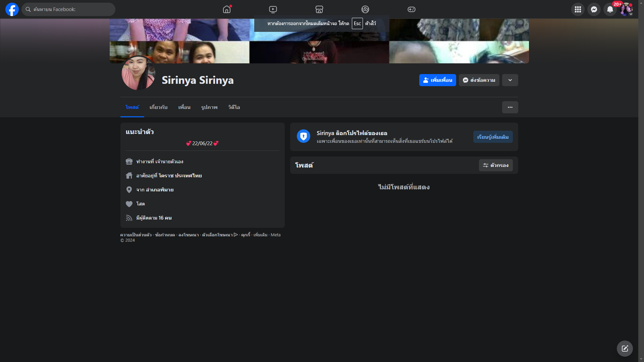Screen dimensions: 644x362
Task: Switch to the เกี่ยวกับ tab
Action: coord(158,107)
